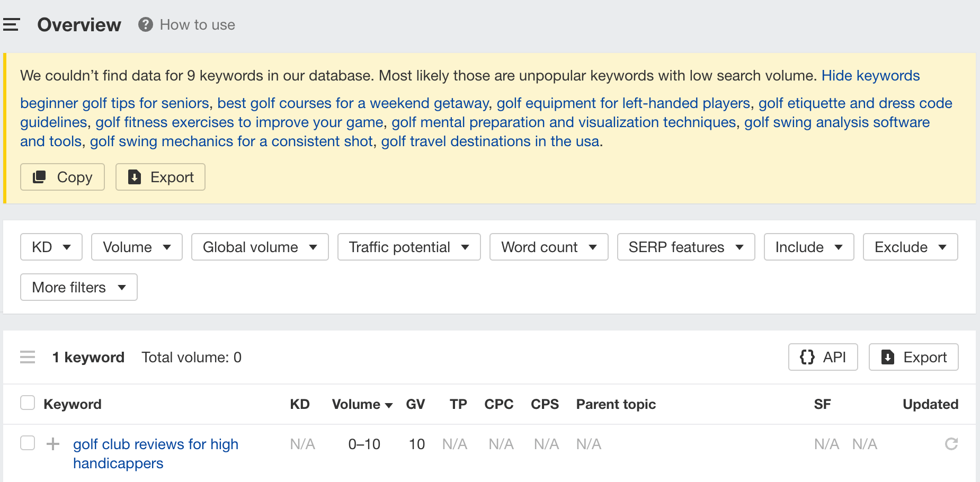This screenshot has height=482, width=980.
Task: Open the API button
Action: (823, 357)
